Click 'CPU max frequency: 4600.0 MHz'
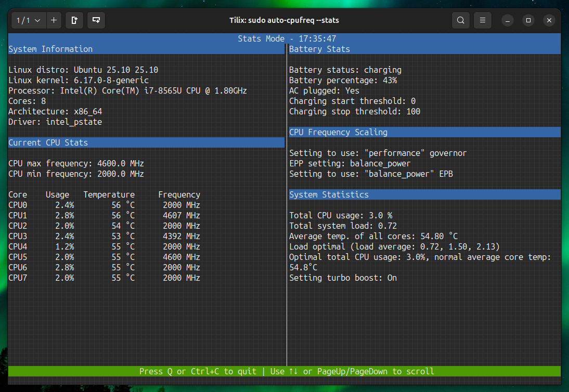569x392 pixels. [x=76, y=164]
